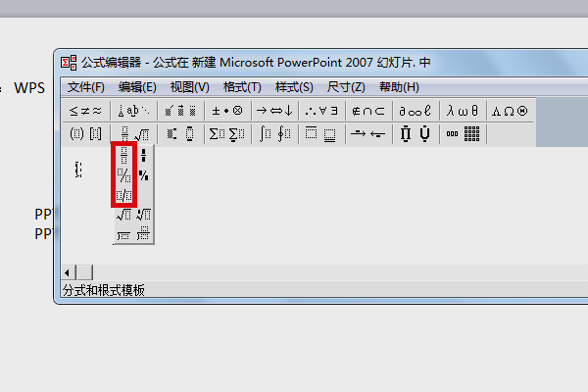Click the 分式和根式模板 status bar text
Viewport: 588px width, 392px height.
click(104, 290)
